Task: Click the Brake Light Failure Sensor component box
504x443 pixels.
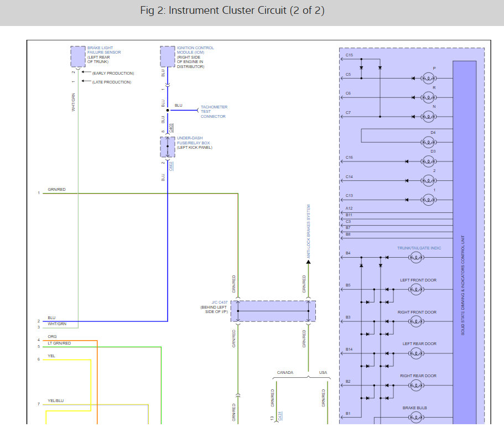Action: 78,56
